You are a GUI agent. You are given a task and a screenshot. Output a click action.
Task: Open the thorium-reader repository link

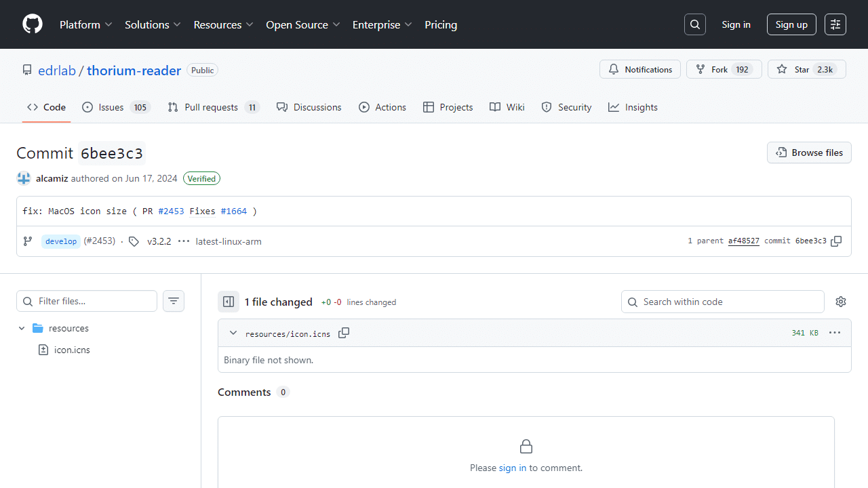tap(134, 70)
